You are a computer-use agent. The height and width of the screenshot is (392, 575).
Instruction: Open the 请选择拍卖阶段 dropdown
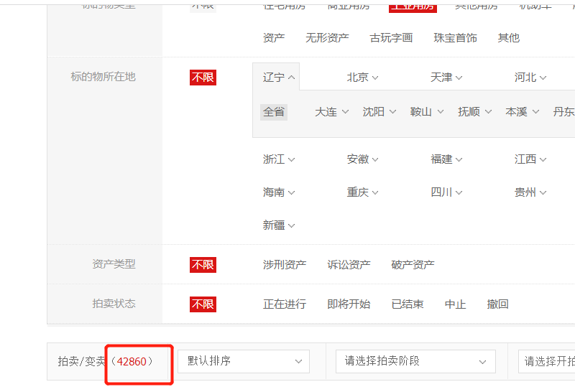point(415,361)
